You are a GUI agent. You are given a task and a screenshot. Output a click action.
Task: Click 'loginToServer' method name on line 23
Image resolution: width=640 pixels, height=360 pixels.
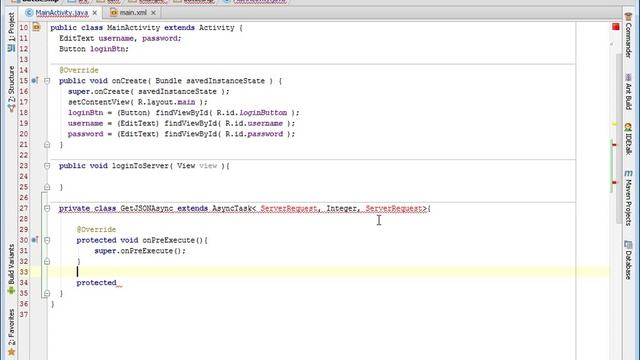pos(140,166)
